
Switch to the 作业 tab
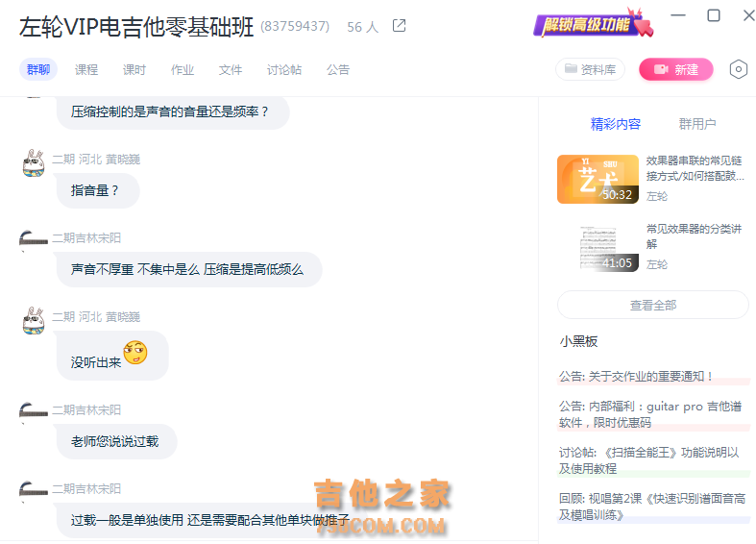pos(183,70)
